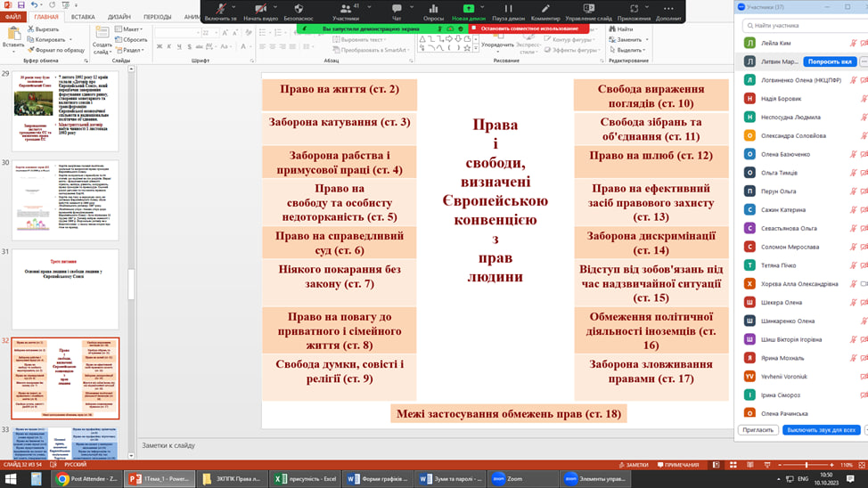The image size is (868, 488).
Task: Open Windows notification center icon
Action: pos(850,478)
